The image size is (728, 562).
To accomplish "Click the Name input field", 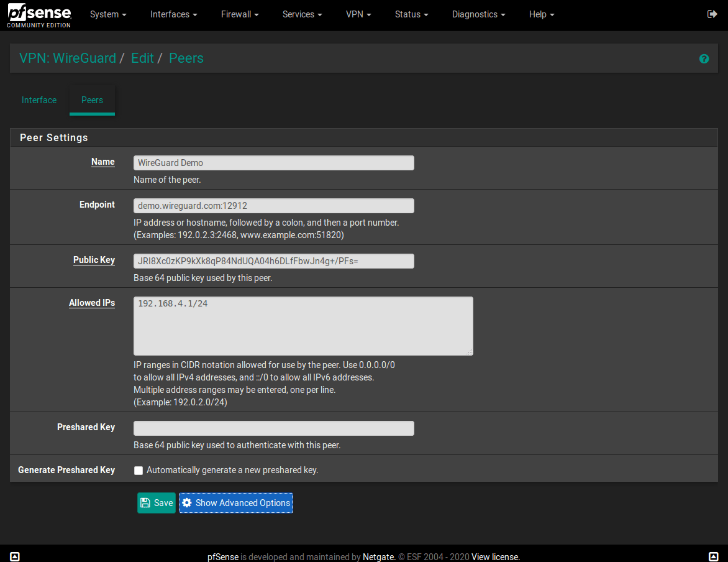I will (x=273, y=163).
